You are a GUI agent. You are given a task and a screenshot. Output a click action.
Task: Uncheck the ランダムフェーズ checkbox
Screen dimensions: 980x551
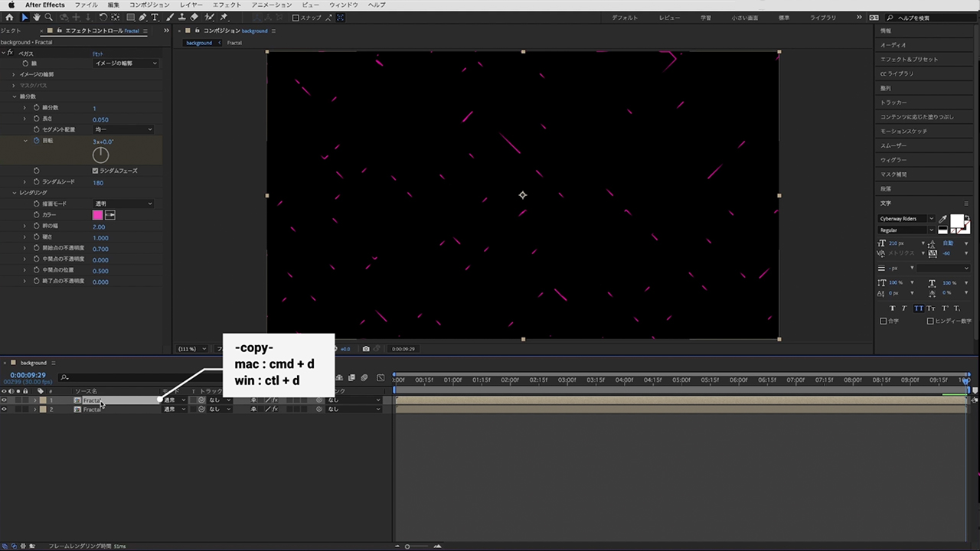95,171
